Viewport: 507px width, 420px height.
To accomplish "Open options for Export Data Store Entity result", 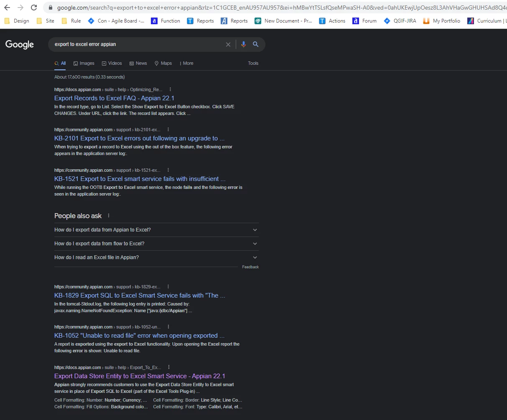I will click(168, 367).
